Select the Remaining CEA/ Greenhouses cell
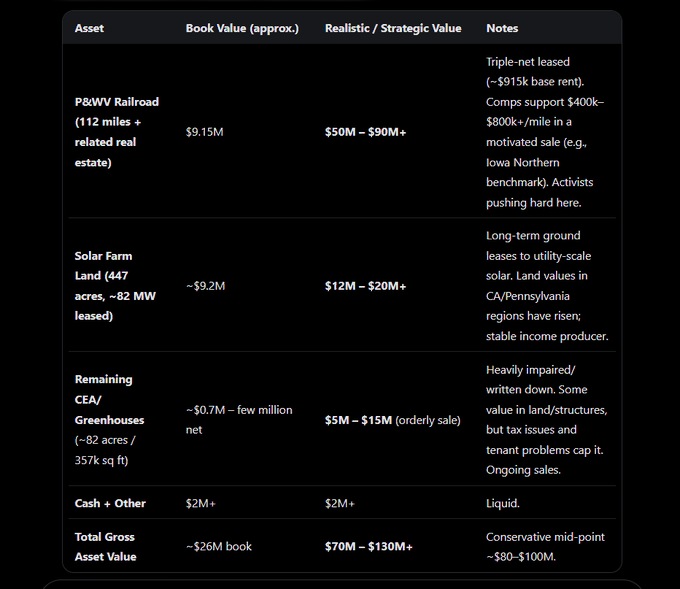Screen dimensions: 680x589 [110, 420]
